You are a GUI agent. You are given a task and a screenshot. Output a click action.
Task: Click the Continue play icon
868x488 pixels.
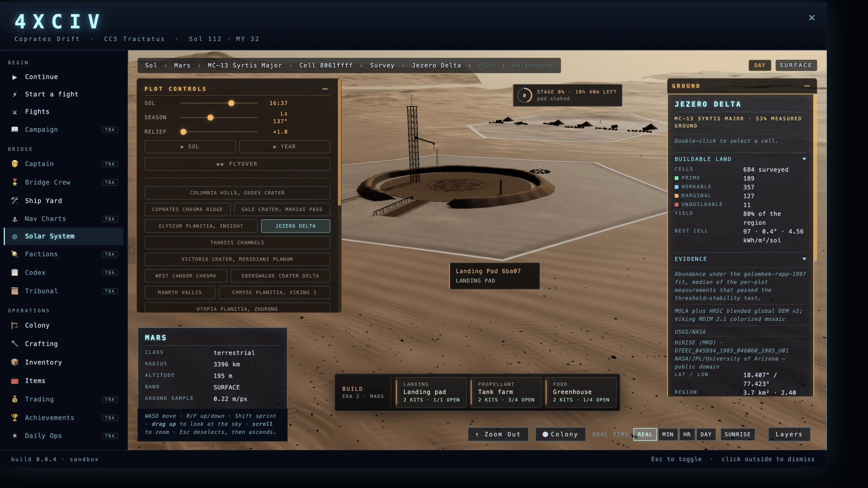(x=15, y=77)
